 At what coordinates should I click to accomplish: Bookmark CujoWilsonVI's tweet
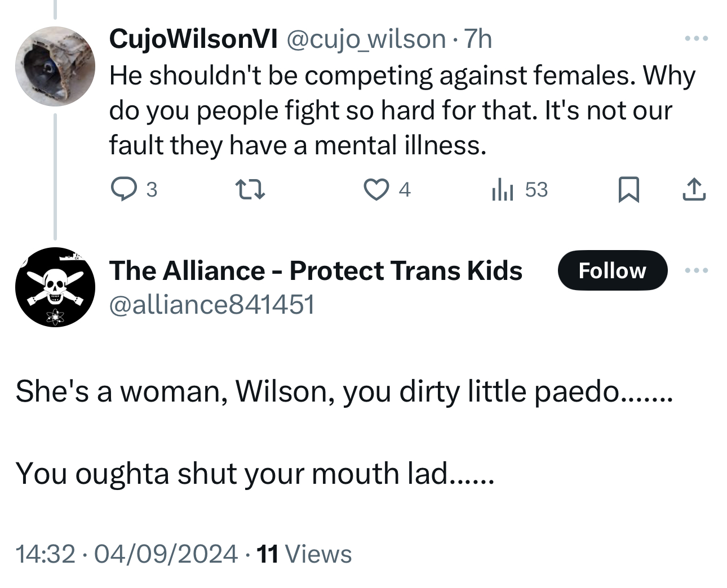pyautogui.click(x=628, y=190)
